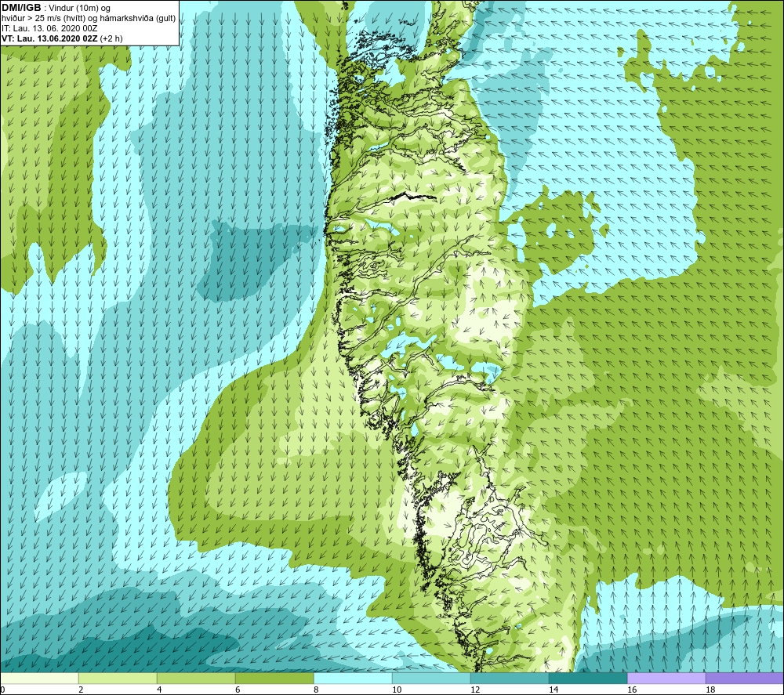
Task: Click the legend value "12"
Action: point(475,690)
